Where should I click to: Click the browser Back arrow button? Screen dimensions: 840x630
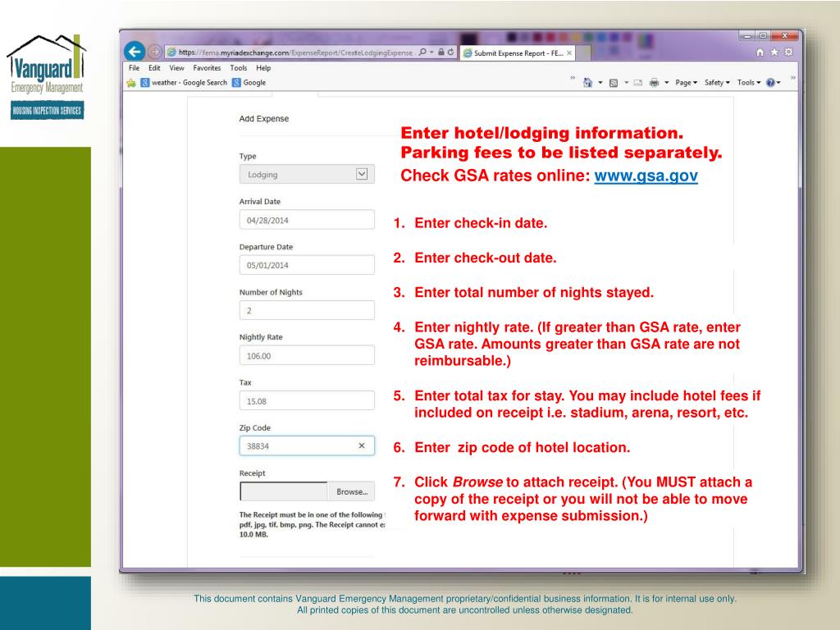(135, 52)
